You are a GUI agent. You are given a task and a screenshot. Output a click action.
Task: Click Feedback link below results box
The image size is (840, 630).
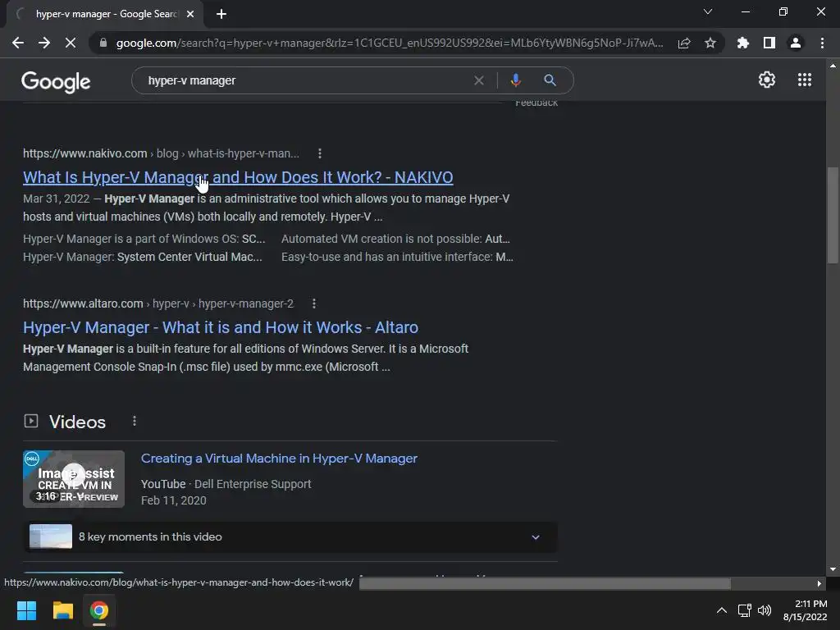point(536,103)
